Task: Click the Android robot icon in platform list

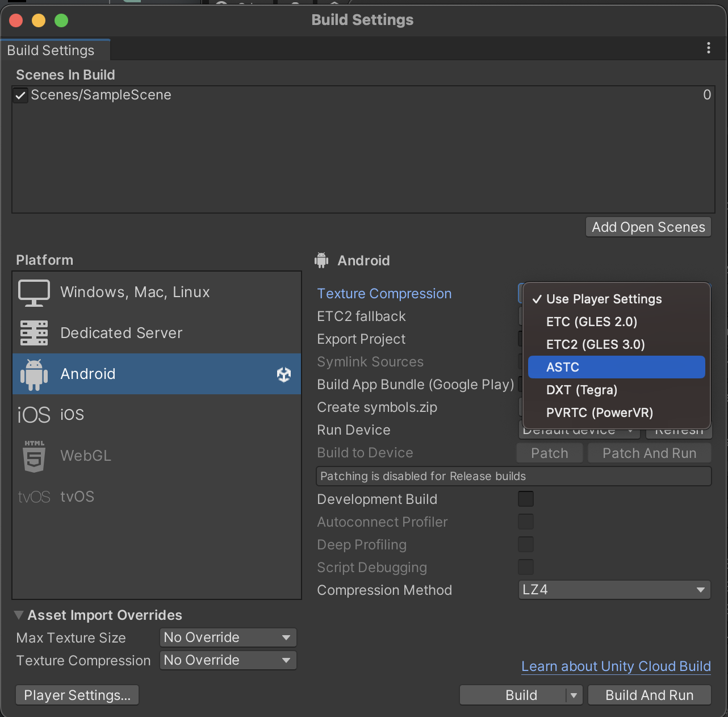Action: (34, 374)
